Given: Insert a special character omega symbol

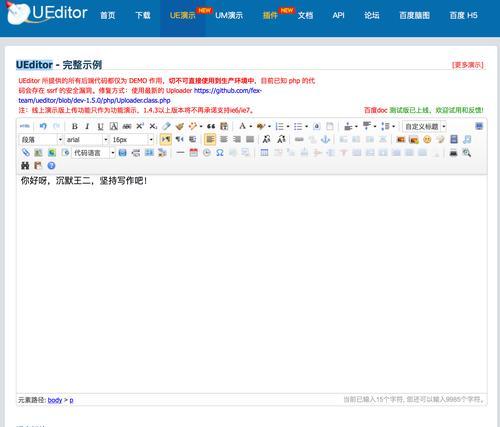Looking at the screenshot, I should pos(220,153).
